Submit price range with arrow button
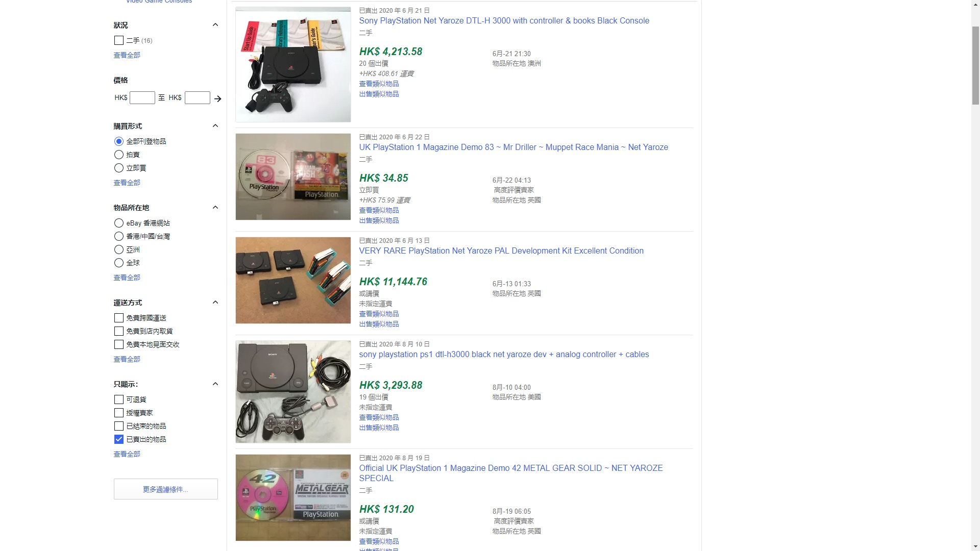 218,98
